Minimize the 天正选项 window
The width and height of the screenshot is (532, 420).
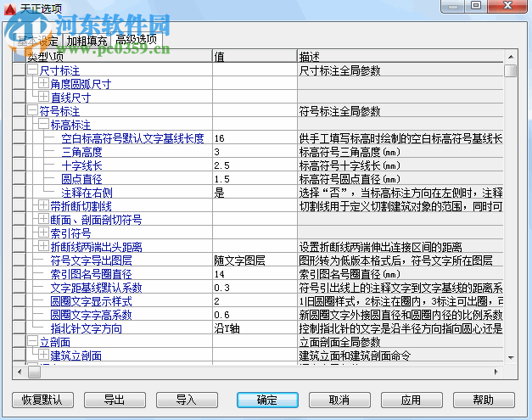click(453, 6)
